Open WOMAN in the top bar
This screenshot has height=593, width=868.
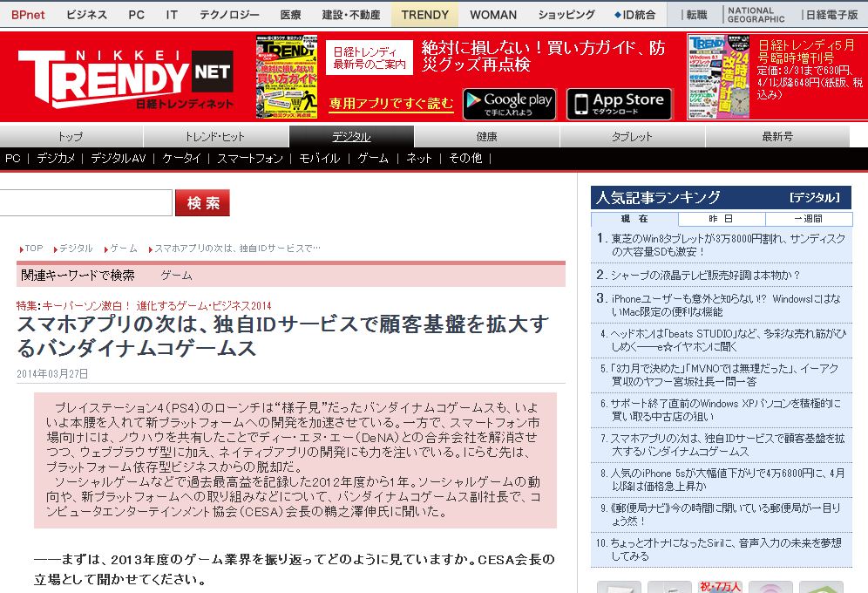pyautogui.click(x=492, y=15)
